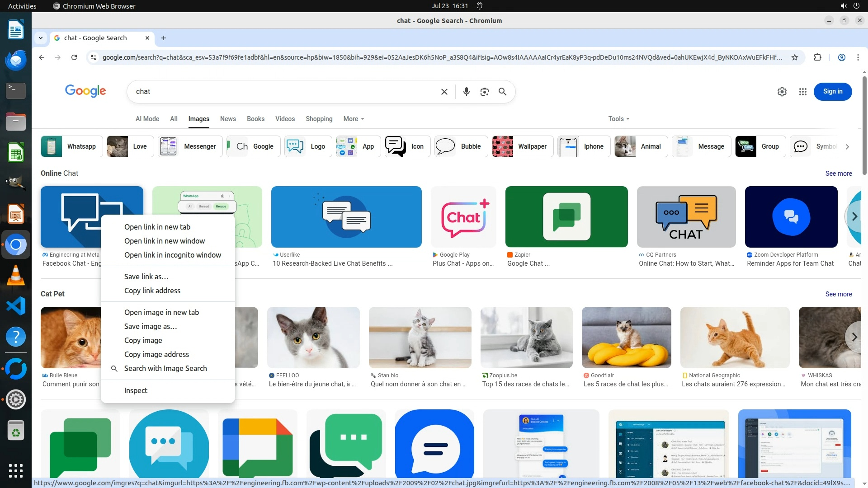Click the Sign in button

coord(832,92)
